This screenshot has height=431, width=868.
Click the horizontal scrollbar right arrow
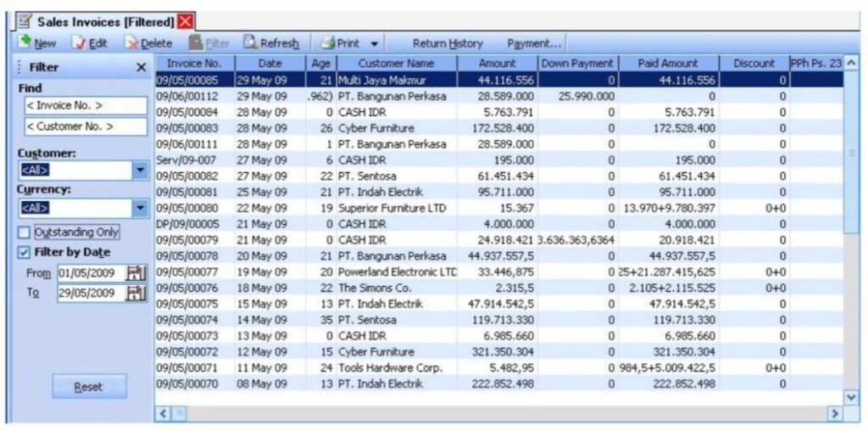click(834, 412)
